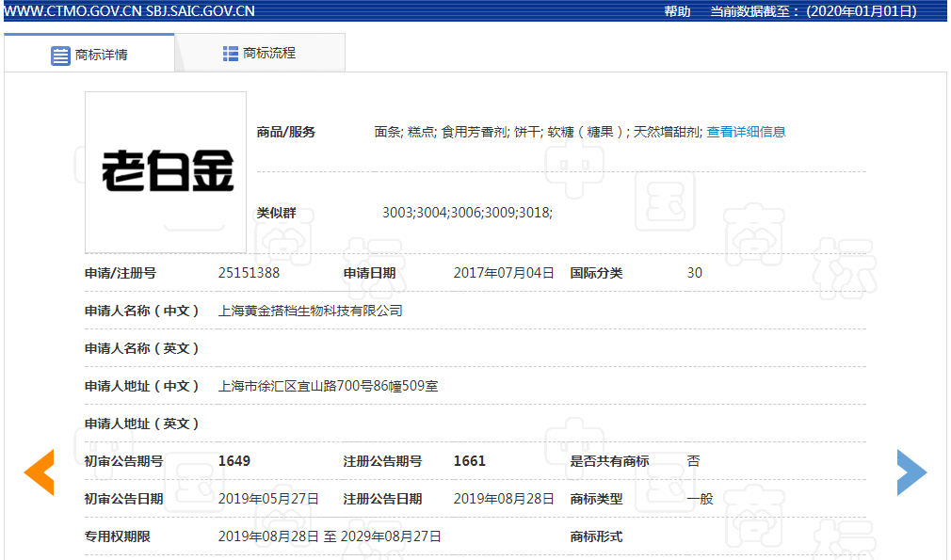Image resolution: width=951 pixels, height=560 pixels.
Task: Click the registration number 25151388
Action: [x=249, y=273]
